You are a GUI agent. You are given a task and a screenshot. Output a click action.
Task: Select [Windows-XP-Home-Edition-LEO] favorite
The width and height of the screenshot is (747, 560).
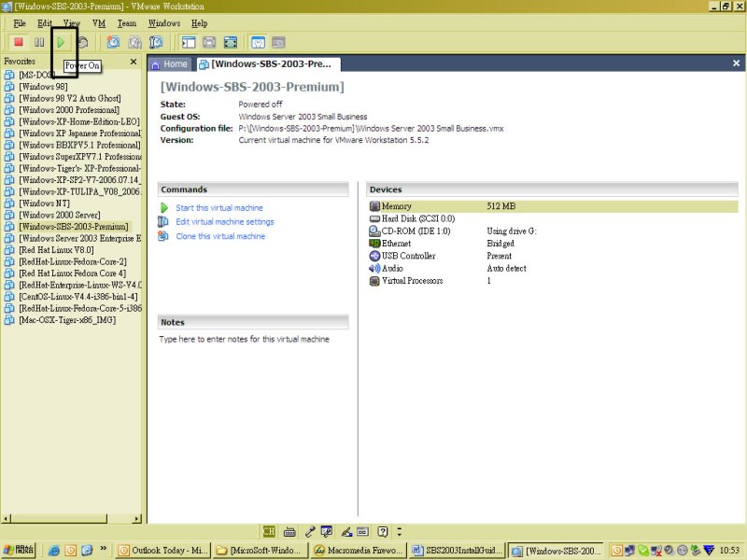point(79,122)
